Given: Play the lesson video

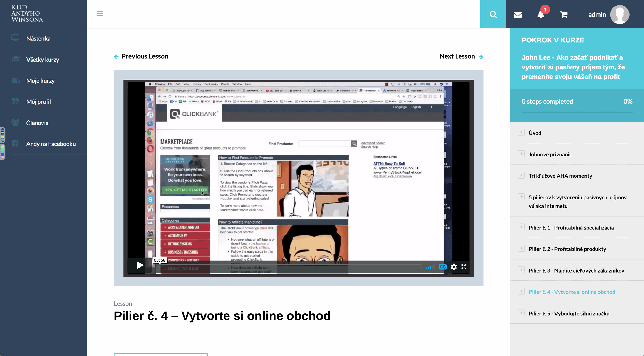Looking at the screenshot, I should click(x=140, y=265).
